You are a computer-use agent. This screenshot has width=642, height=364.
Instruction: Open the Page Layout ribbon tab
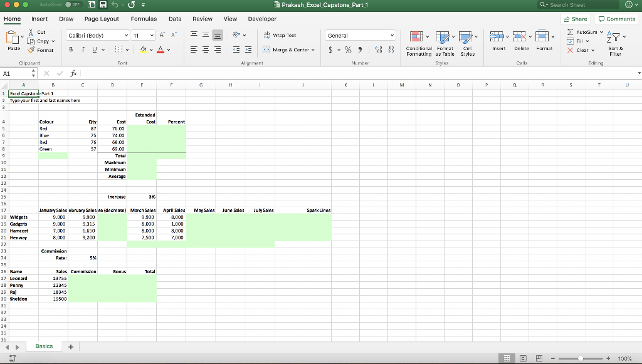coord(102,19)
